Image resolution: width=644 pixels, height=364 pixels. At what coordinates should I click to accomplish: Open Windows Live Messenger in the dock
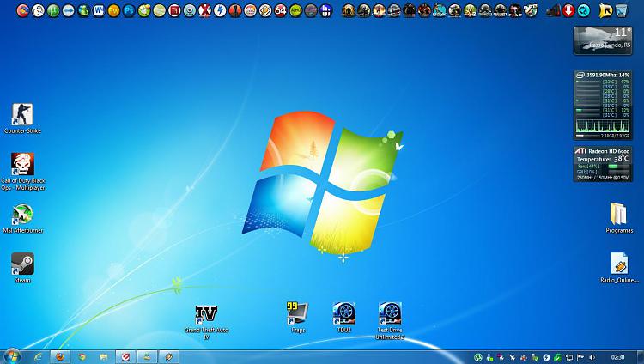pos(83,10)
